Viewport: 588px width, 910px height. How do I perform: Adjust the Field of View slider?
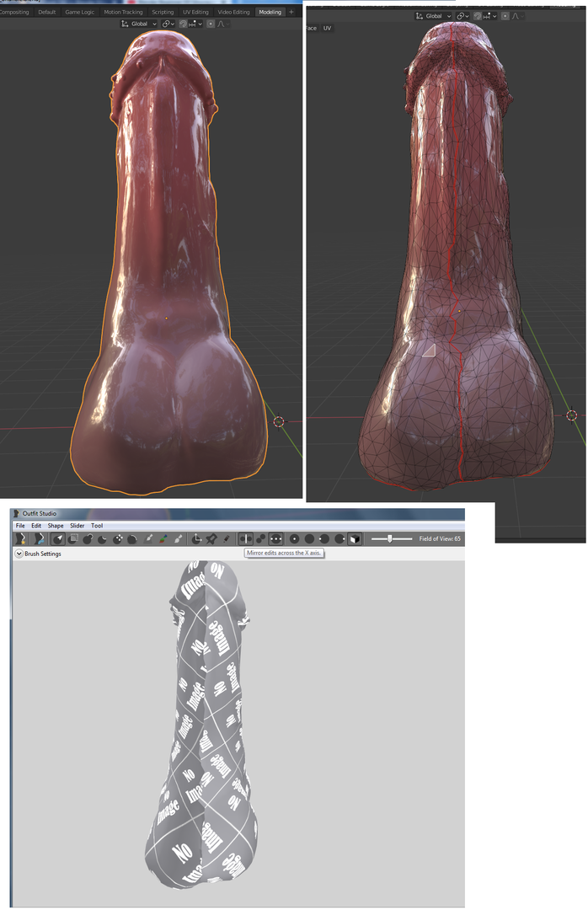pos(391,539)
